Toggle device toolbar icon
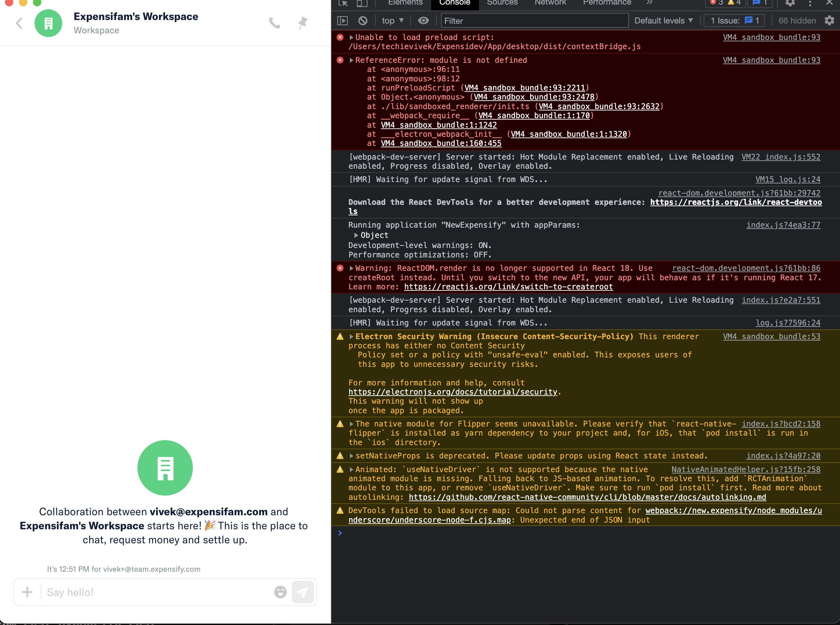Image resolution: width=840 pixels, height=625 pixels. pos(362,3)
